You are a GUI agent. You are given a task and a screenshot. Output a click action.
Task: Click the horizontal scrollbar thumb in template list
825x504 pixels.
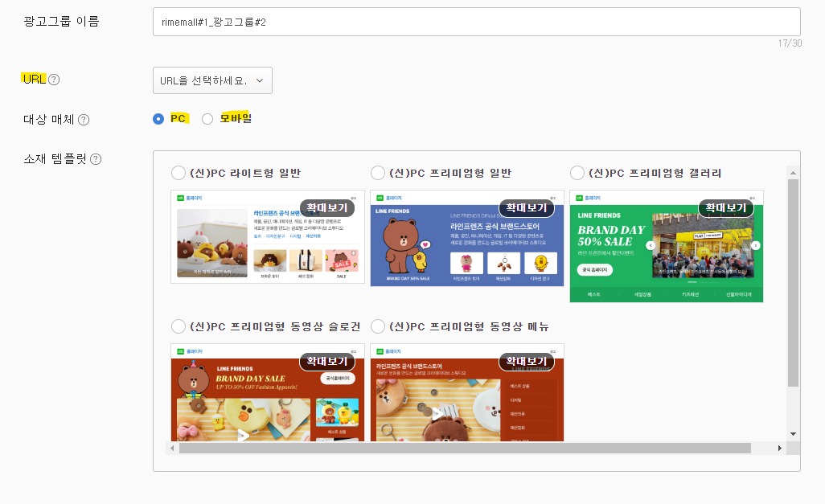click(465, 449)
